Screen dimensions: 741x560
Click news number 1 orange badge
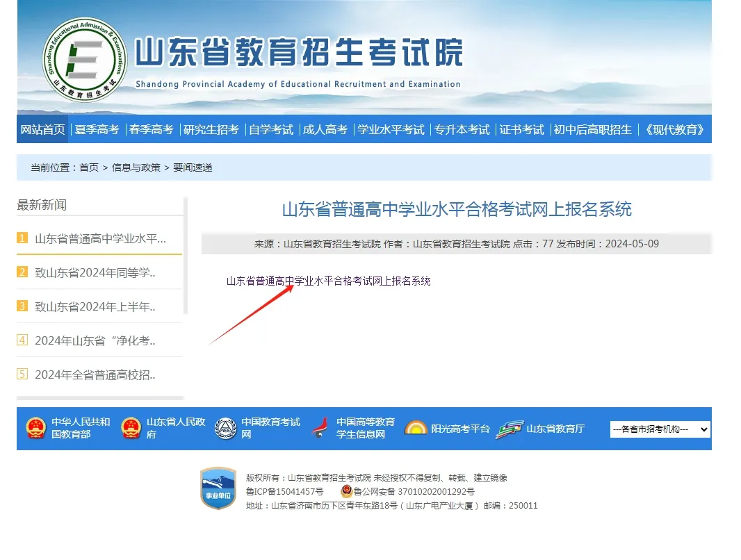[x=22, y=238]
